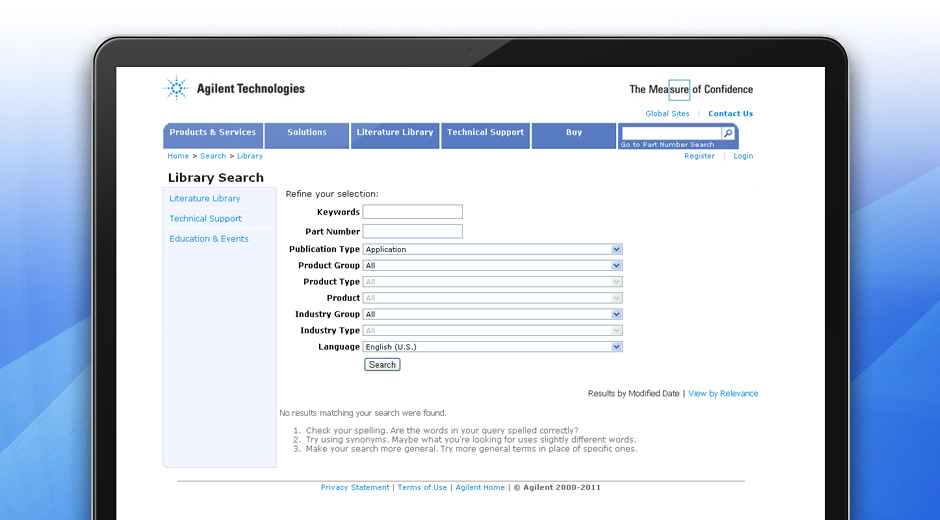
Task: Select Literature Library in sidebar
Action: click(204, 199)
